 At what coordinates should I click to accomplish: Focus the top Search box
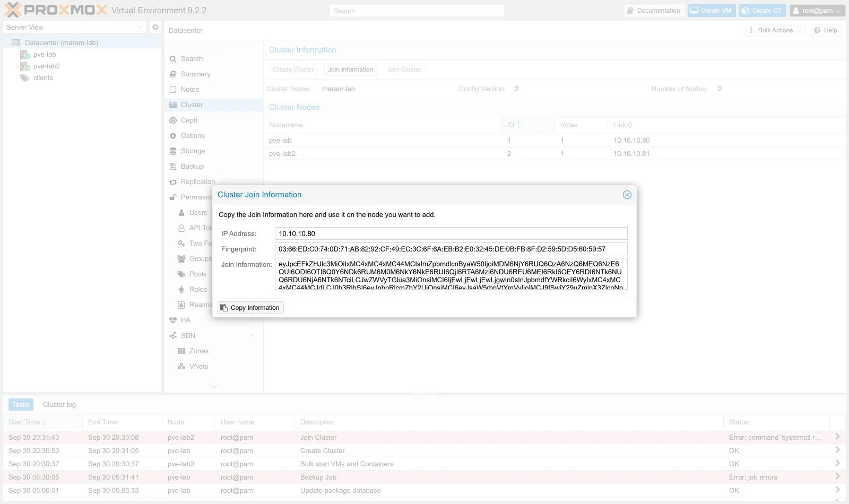pyautogui.click(x=417, y=11)
